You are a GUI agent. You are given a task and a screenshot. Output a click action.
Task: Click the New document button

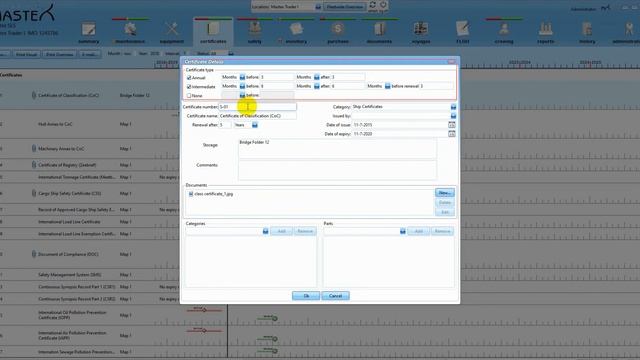444,193
